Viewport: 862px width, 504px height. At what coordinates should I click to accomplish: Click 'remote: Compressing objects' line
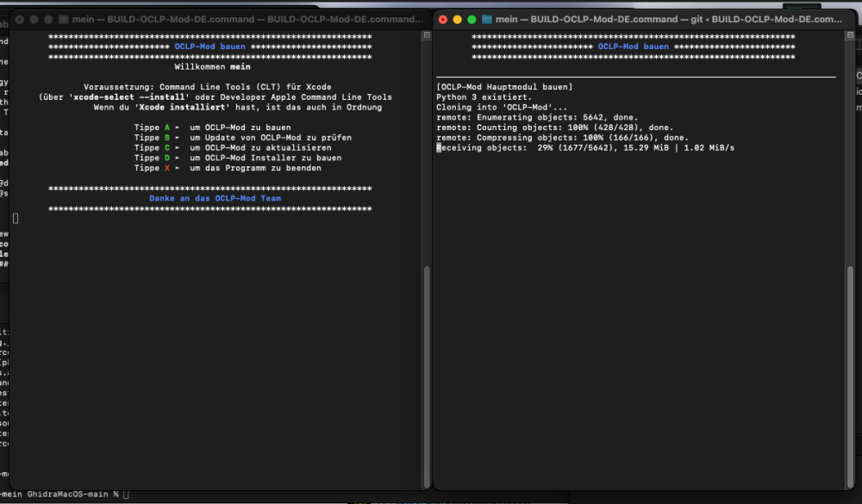coord(562,137)
